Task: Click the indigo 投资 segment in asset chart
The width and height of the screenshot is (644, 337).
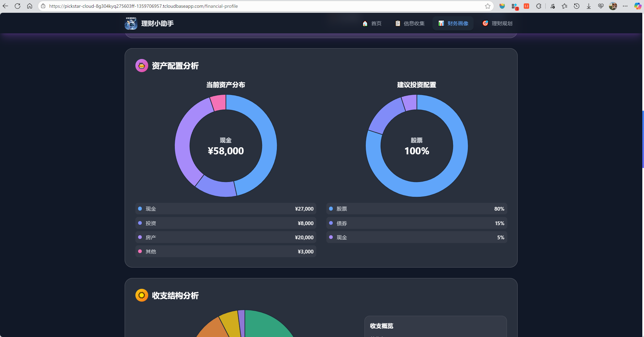Action: (x=218, y=188)
